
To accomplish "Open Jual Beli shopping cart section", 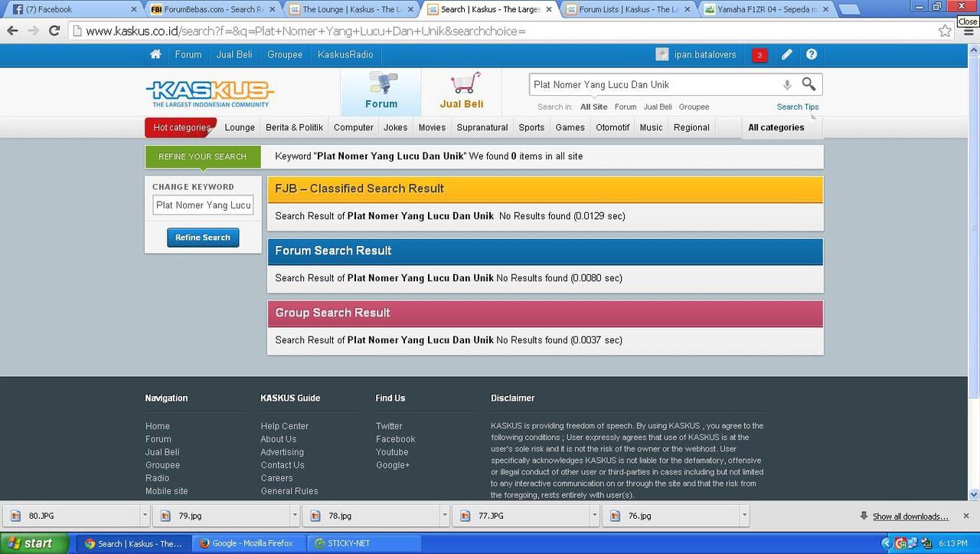I will [x=462, y=92].
